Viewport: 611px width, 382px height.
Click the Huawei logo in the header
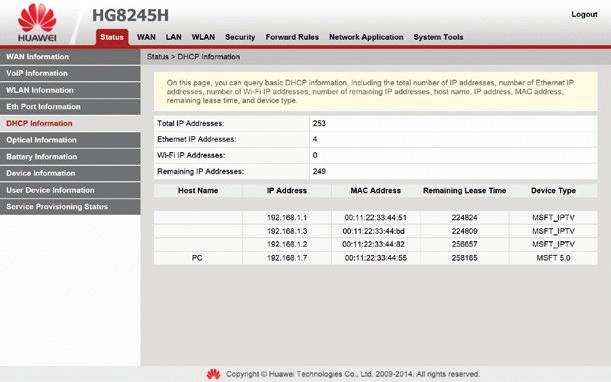pyautogui.click(x=37, y=23)
